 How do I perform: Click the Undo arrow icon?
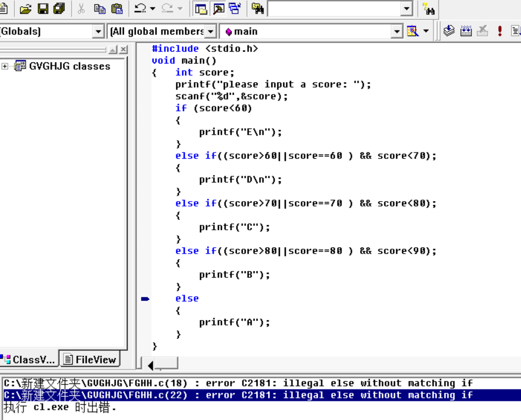click(x=140, y=8)
